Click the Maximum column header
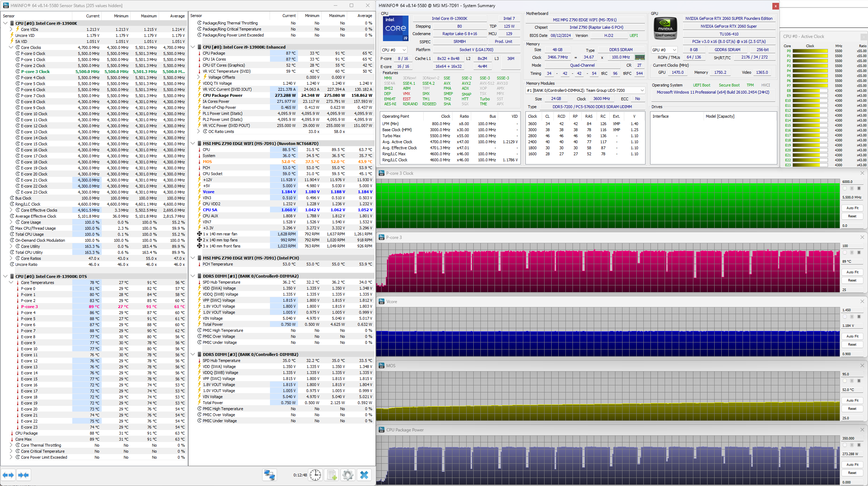Image resolution: width=868 pixels, height=486 pixels. (148, 16)
